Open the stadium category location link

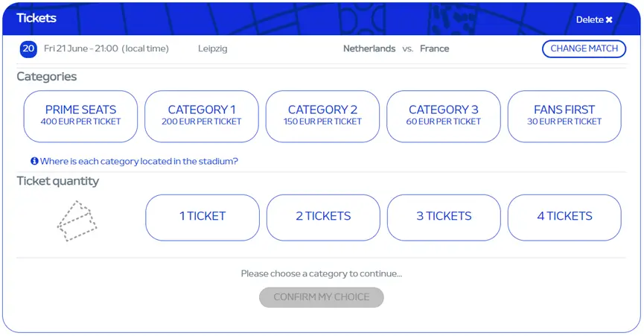[x=138, y=162]
